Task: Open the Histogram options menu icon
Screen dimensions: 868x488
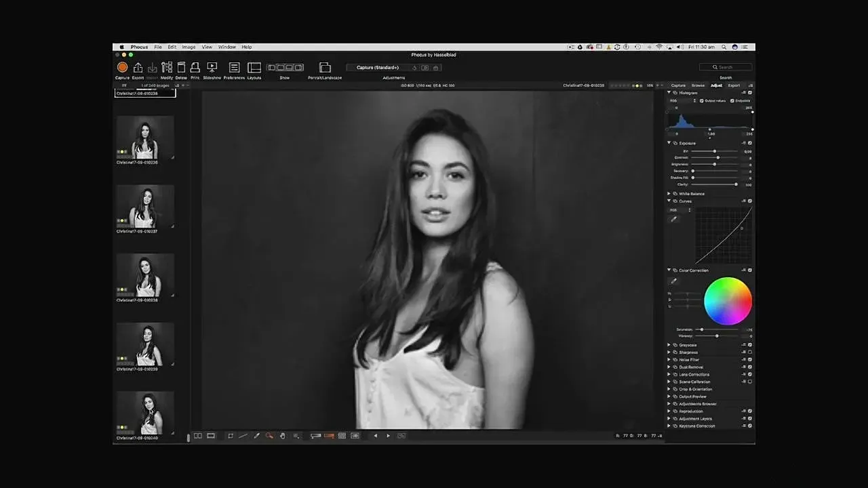Action: pos(744,92)
